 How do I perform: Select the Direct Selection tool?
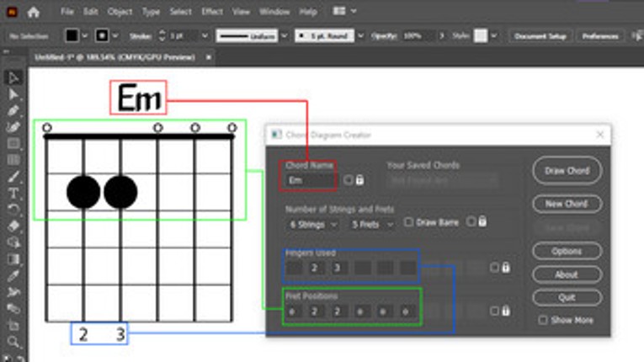(13, 94)
